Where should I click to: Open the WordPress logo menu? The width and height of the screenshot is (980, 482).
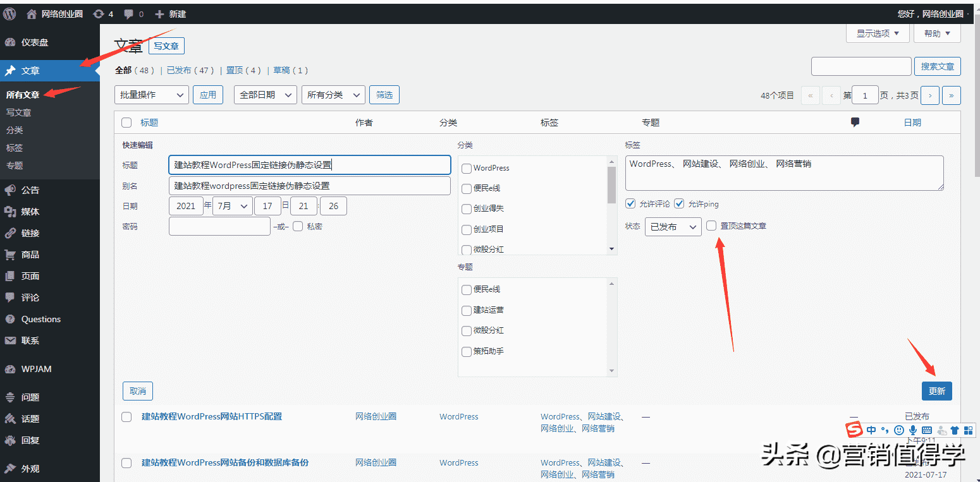9,13
